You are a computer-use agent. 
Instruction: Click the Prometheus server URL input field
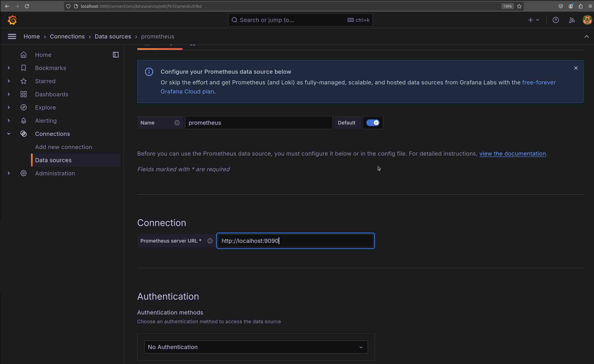pos(295,241)
